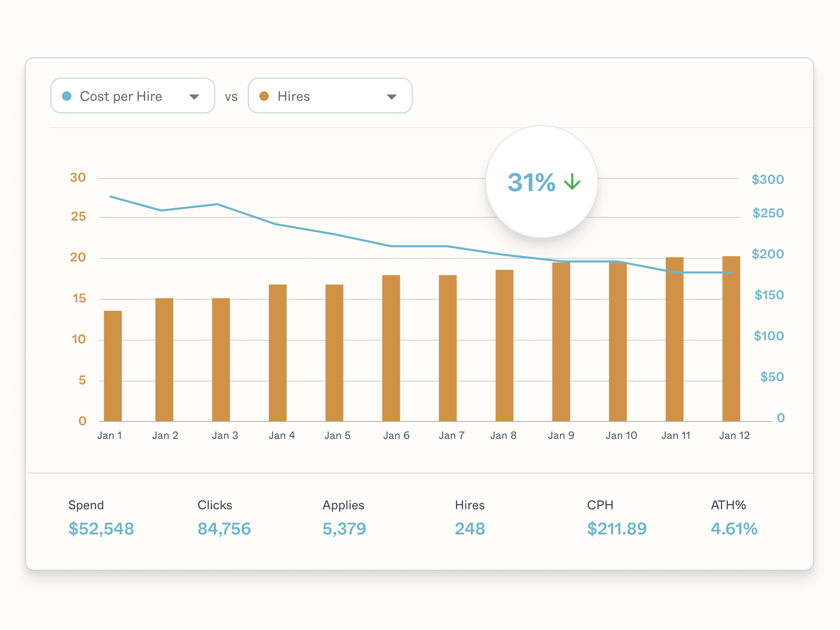Click the 31% decrease badge
This screenshot has width=840, height=630.
click(542, 182)
